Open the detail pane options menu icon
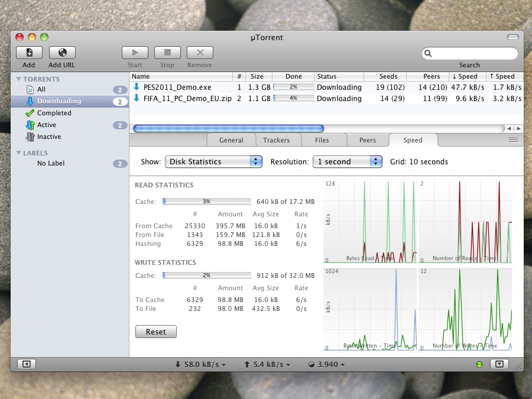The width and height of the screenshot is (532, 399). coord(513,140)
